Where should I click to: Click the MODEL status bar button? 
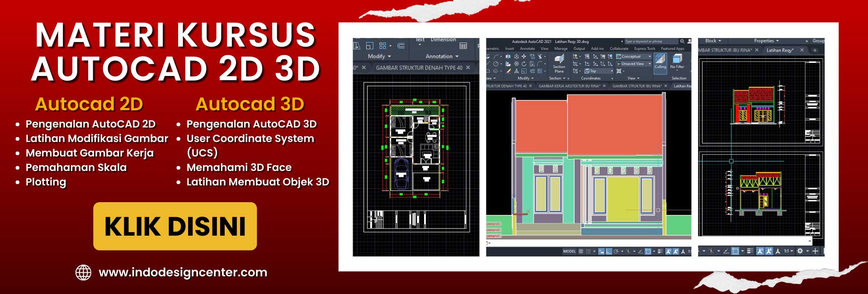coord(570,251)
